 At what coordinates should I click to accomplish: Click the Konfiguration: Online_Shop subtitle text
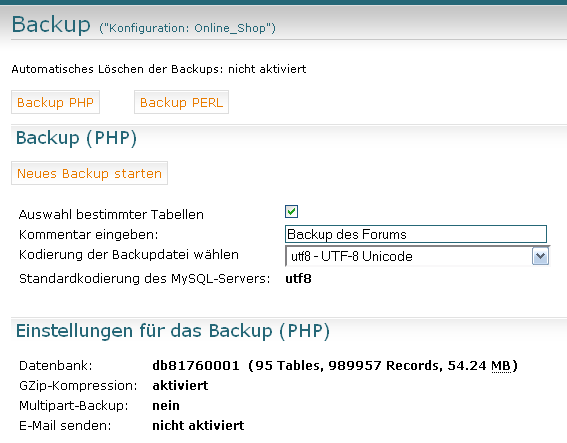[x=187, y=28]
